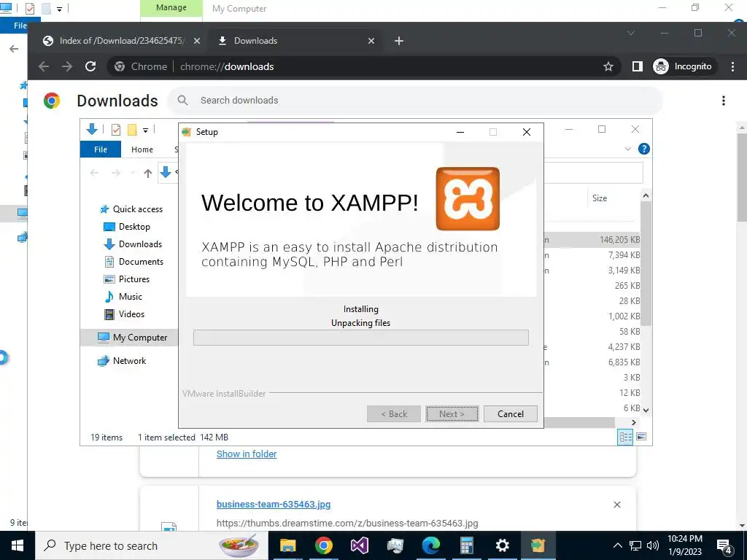Click the Up arrow in Explorer navigation

tap(147, 173)
